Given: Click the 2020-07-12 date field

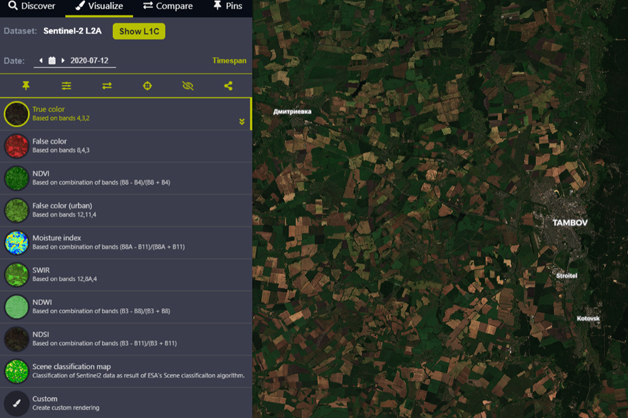Looking at the screenshot, I should (89, 61).
